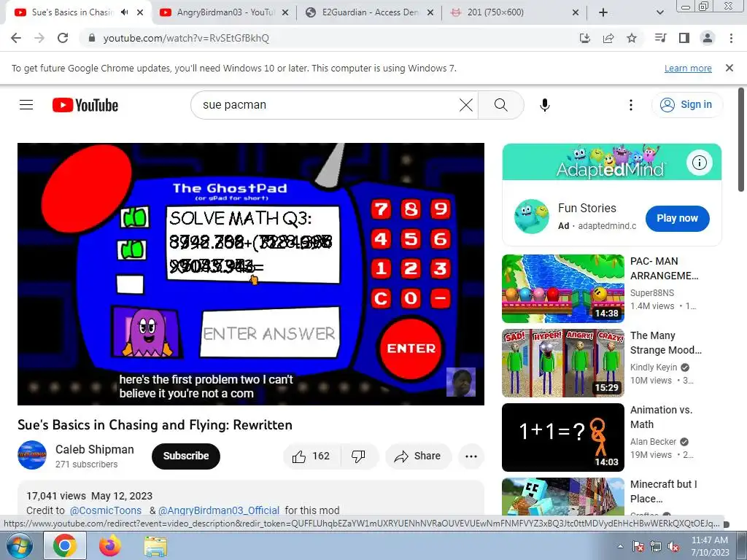747x560 pixels.
Task: Open the @AngryBirdman03_Official link
Action: click(x=219, y=510)
